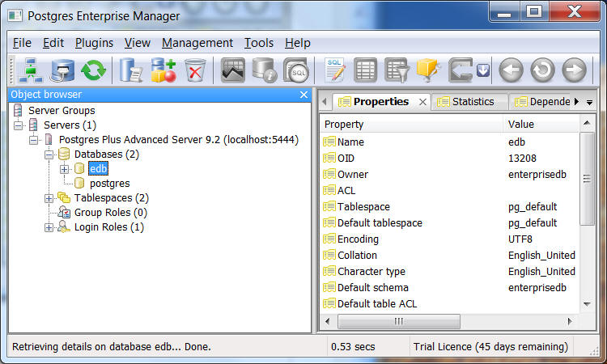Open the Tools menu
This screenshot has width=607, height=364.
(x=259, y=43)
